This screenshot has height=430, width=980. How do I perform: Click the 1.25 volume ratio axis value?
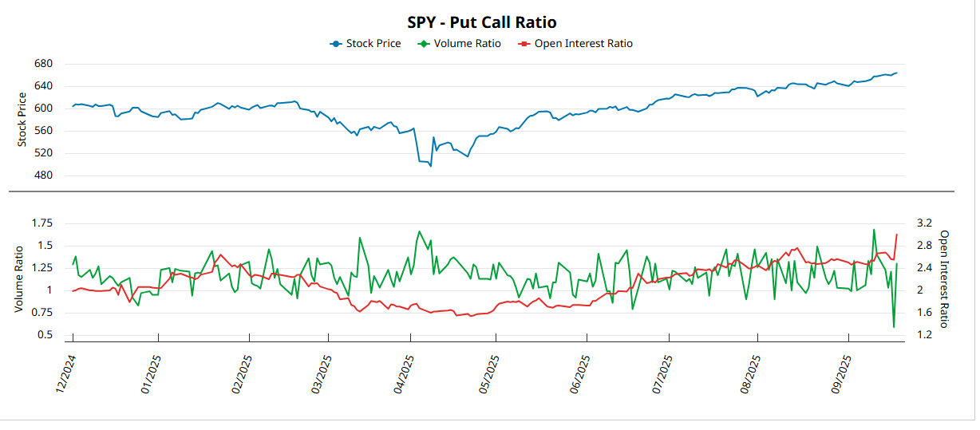click(x=41, y=267)
